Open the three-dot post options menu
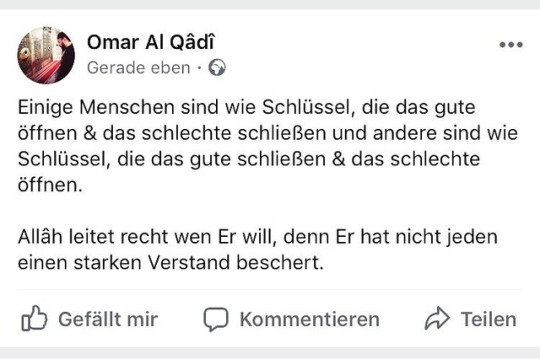The width and height of the screenshot is (540, 360). pyautogui.click(x=511, y=44)
